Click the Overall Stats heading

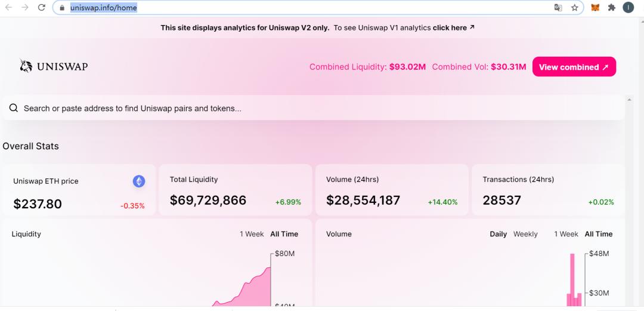(x=31, y=146)
